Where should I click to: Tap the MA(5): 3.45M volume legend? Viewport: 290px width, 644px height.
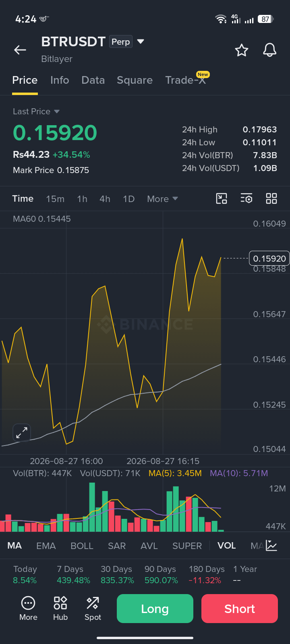pos(175,473)
